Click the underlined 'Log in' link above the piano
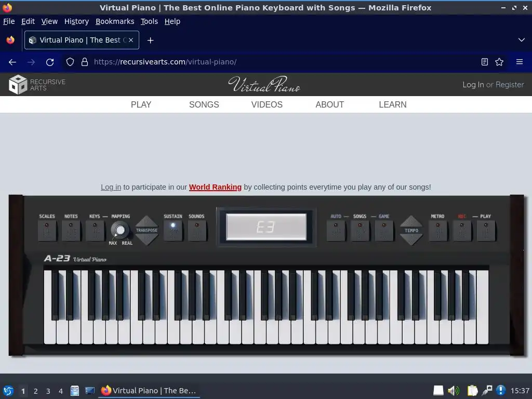 coord(111,187)
